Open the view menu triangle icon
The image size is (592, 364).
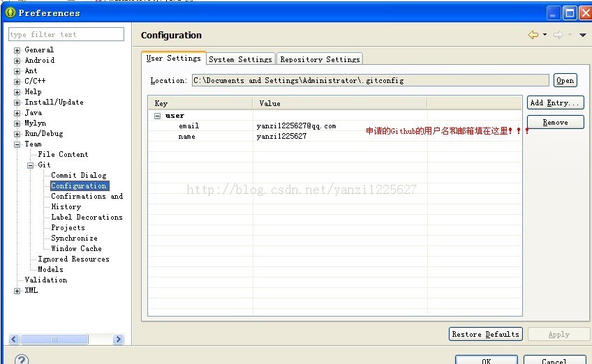[582, 35]
